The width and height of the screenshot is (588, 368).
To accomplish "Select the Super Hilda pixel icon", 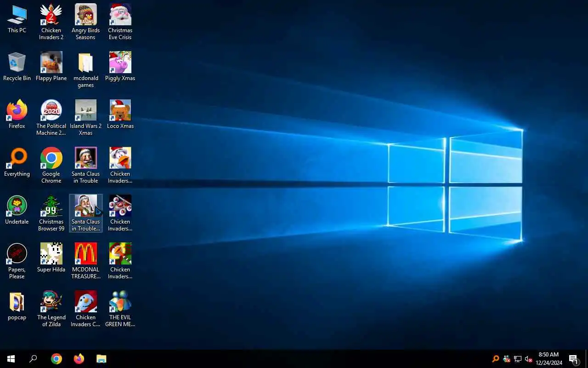I will (x=51, y=258).
